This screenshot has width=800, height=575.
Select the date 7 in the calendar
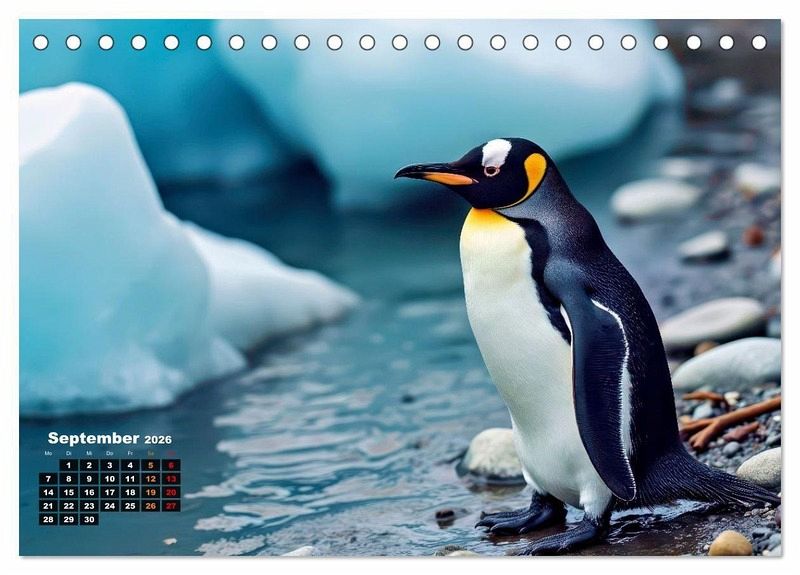point(48,479)
